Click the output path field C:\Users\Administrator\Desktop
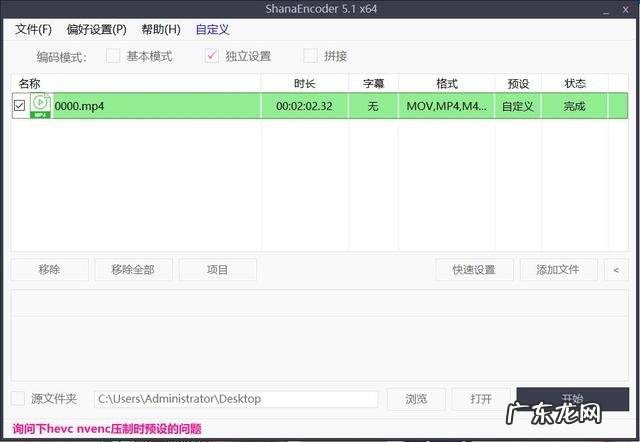This screenshot has width=640, height=442. point(236,399)
